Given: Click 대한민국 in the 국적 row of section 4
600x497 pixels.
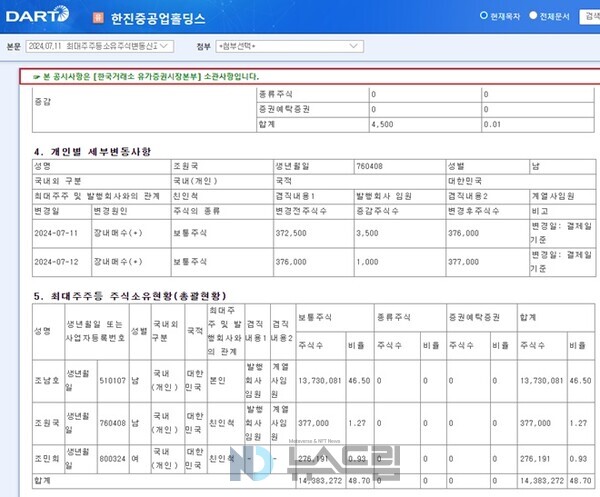Looking at the screenshot, I should tap(465, 181).
